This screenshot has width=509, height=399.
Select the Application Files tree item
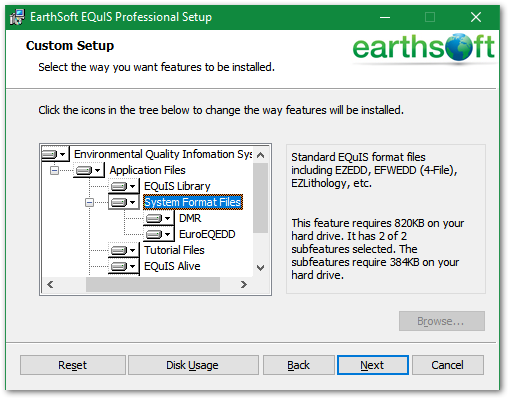pyautogui.click(x=147, y=170)
